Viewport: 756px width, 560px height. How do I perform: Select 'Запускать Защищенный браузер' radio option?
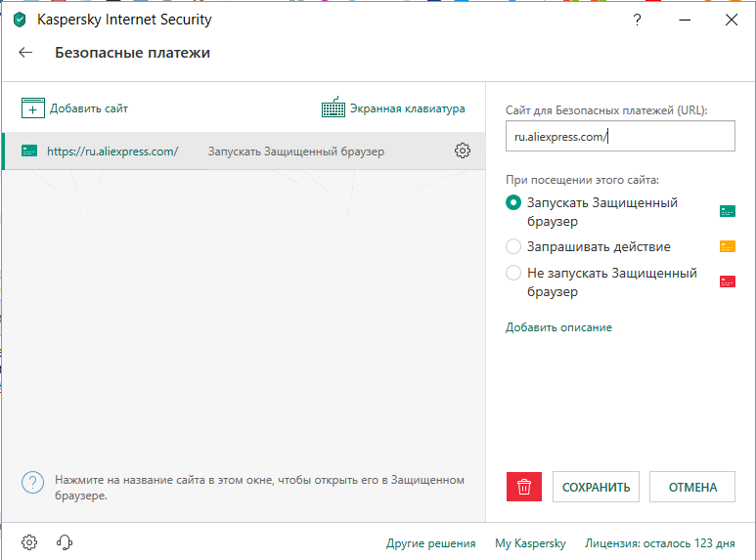[513, 203]
